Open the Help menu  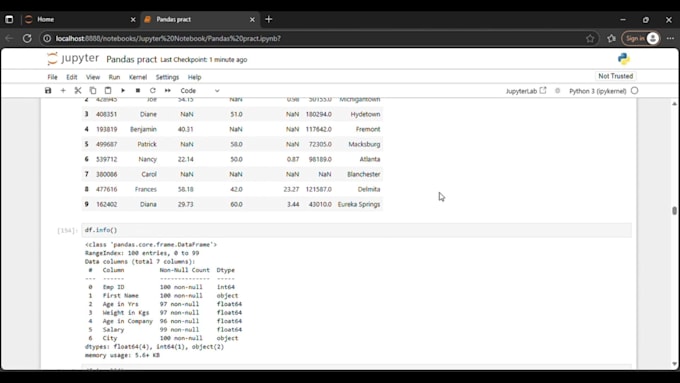click(194, 77)
